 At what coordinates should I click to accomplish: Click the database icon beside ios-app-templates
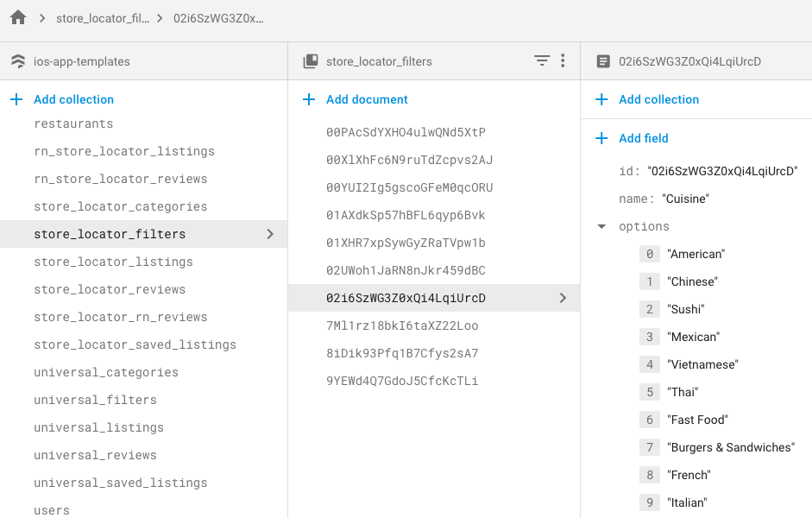[17, 60]
